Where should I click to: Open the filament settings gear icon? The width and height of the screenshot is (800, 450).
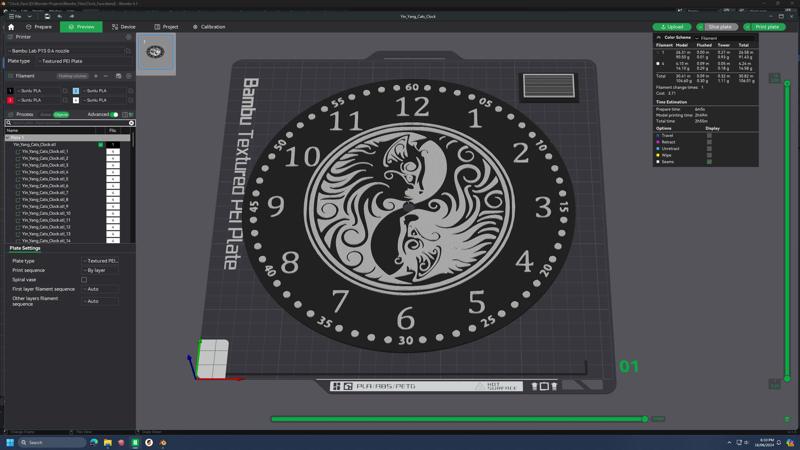(x=129, y=76)
